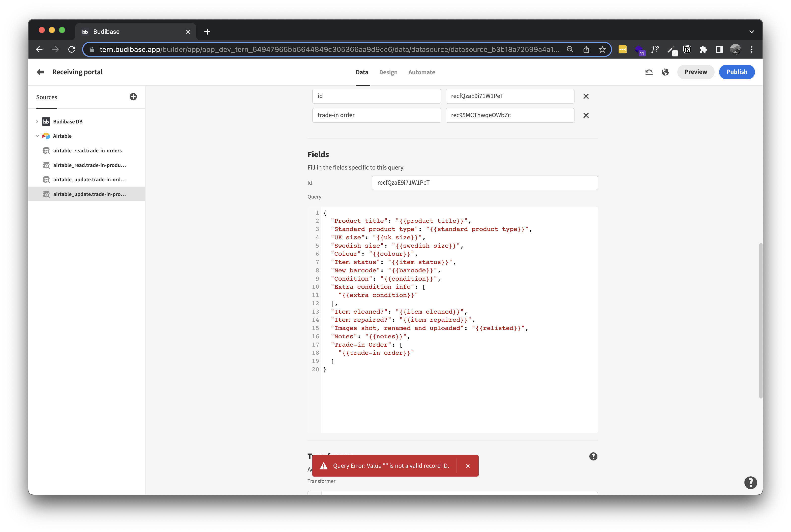
Task: Click into the Query JSON code editor
Action: coord(452,320)
